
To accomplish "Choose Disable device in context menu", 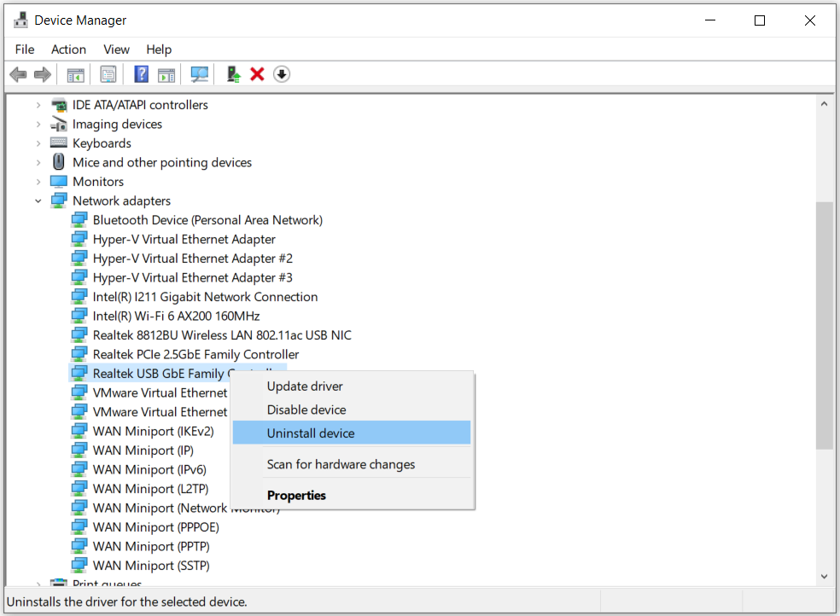I will [306, 410].
